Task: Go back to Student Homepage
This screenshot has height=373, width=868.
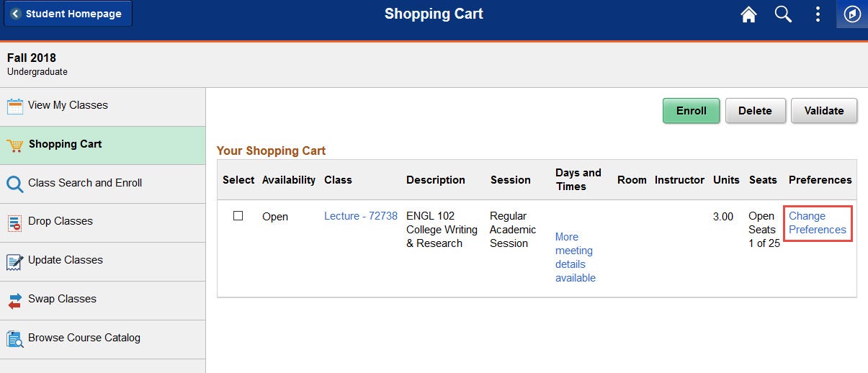Action: point(68,14)
